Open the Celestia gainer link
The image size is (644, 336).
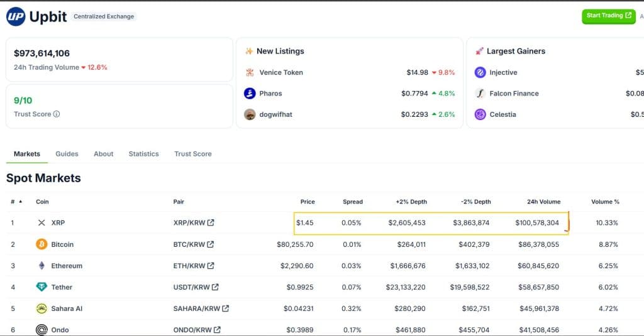502,114
